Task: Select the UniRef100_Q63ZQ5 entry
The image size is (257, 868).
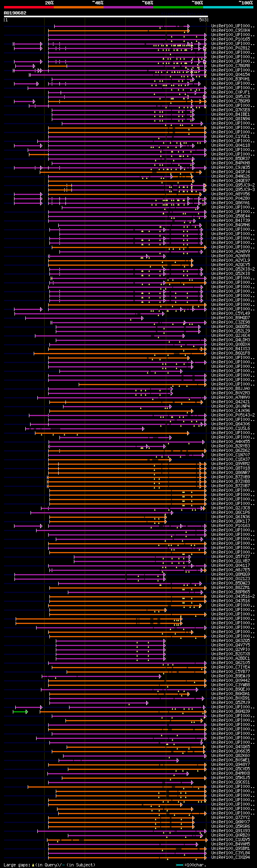Action: click(x=230, y=640)
